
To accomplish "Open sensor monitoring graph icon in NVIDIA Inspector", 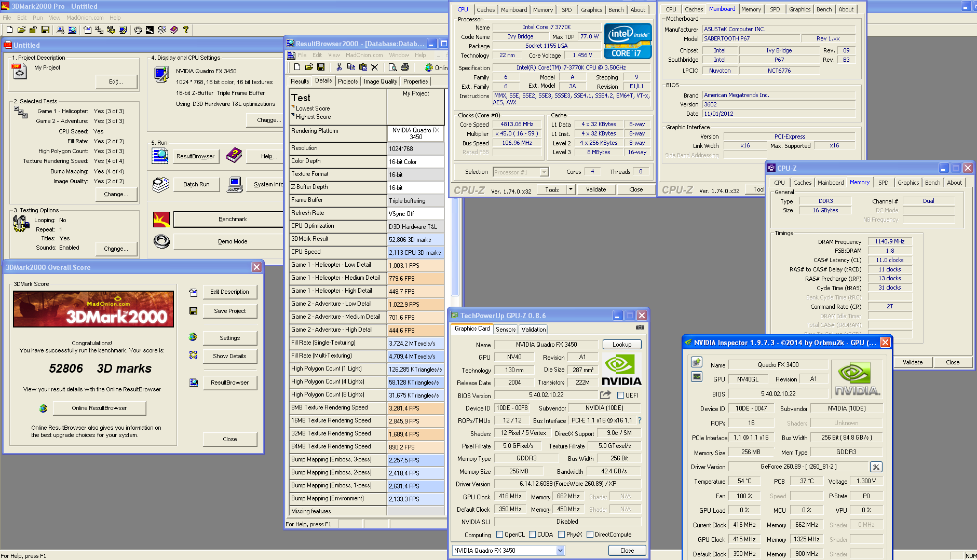I will coord(697,377).
